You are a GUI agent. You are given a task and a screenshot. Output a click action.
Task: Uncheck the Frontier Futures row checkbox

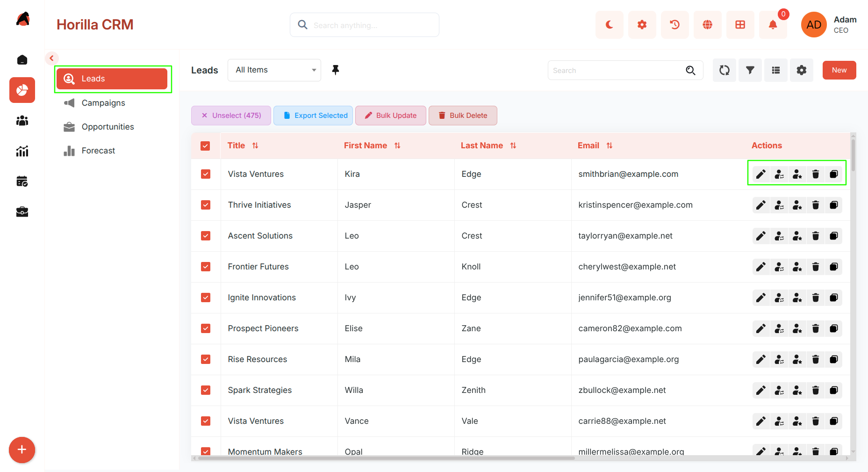[x=206, y=267]
